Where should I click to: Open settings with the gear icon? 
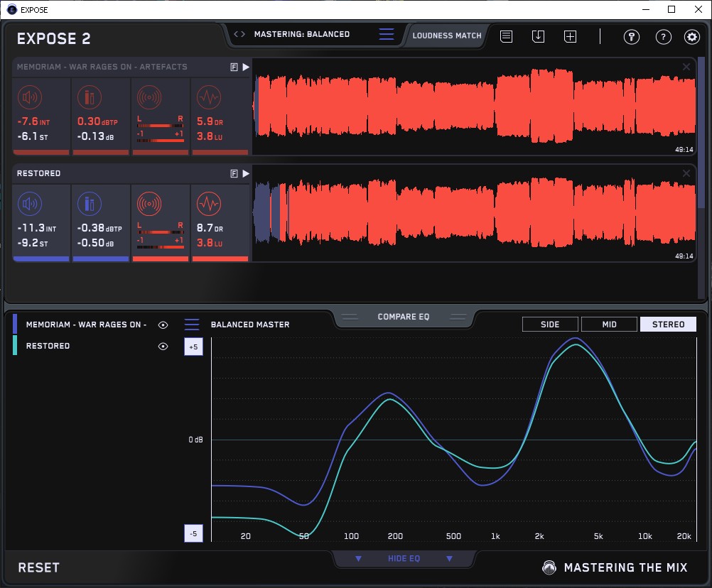click(691, 37)
